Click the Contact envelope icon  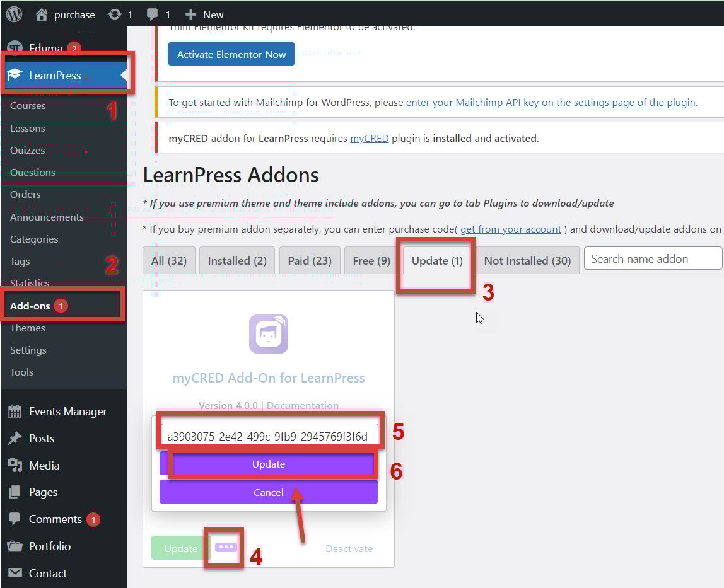pos(15,573)
